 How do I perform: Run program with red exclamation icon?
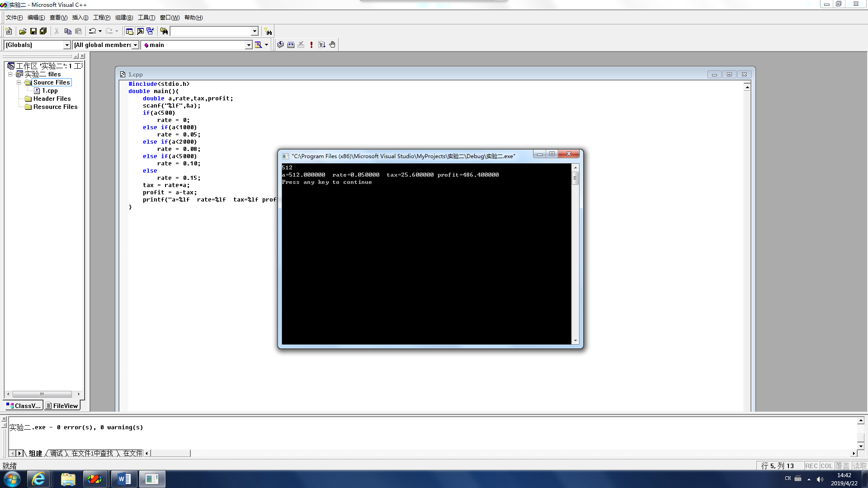(x=311, y=45)
